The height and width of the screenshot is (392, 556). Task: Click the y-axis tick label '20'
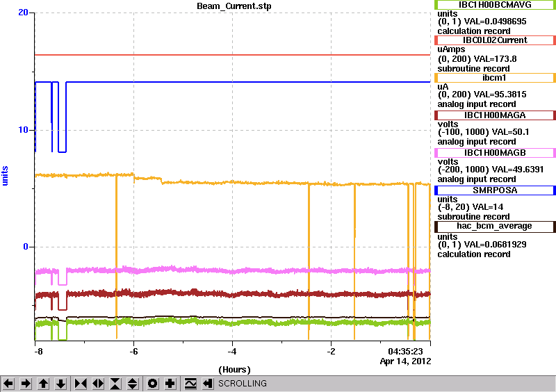[x=23, y=13]
